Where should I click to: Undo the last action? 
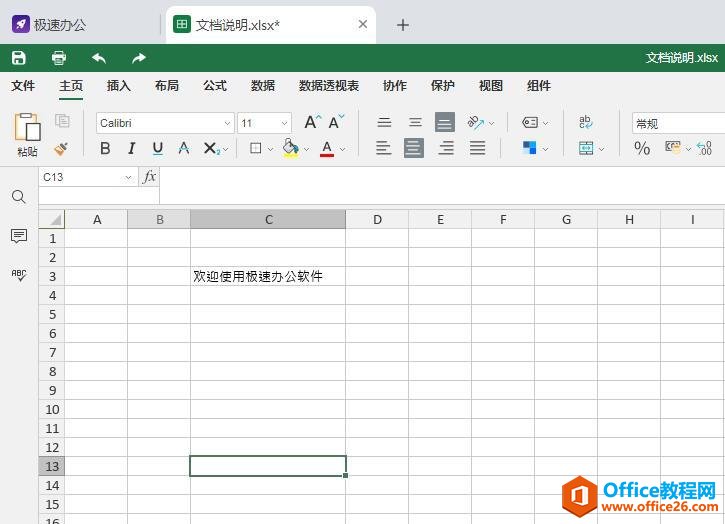99,58
